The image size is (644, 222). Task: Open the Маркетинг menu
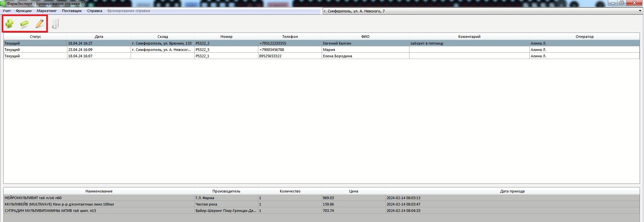47,11
